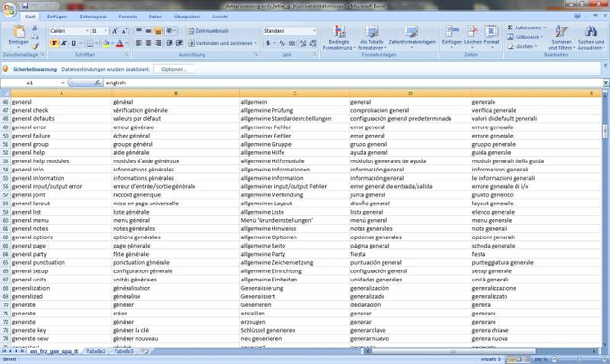The image size is (610, 364).
Task: Add a decimal place
Action: [303, 43]
